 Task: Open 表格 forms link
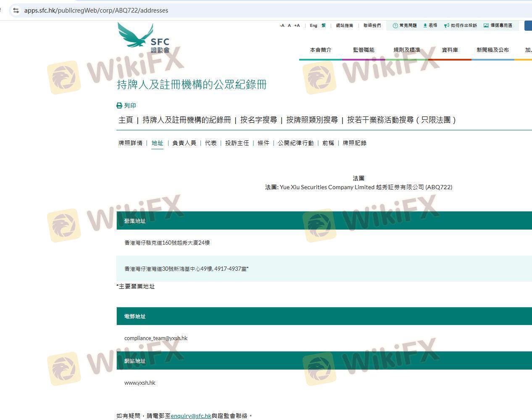[433, 26]
